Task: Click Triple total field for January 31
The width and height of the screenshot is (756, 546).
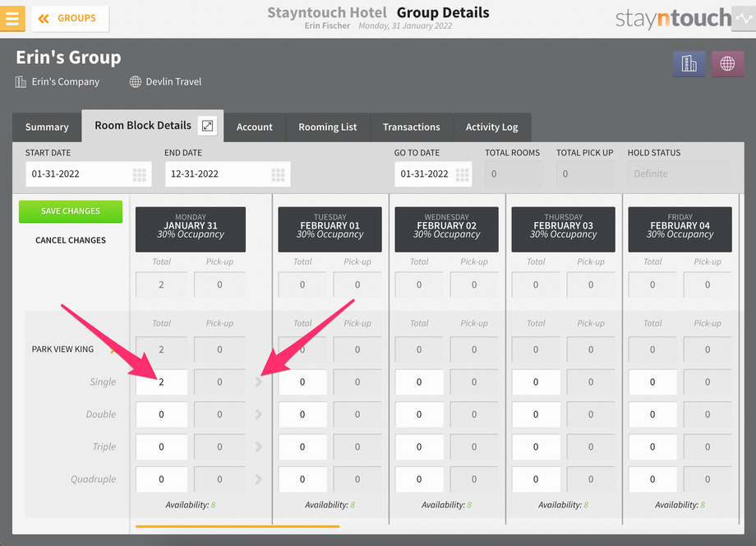Action: coord(162,447)
